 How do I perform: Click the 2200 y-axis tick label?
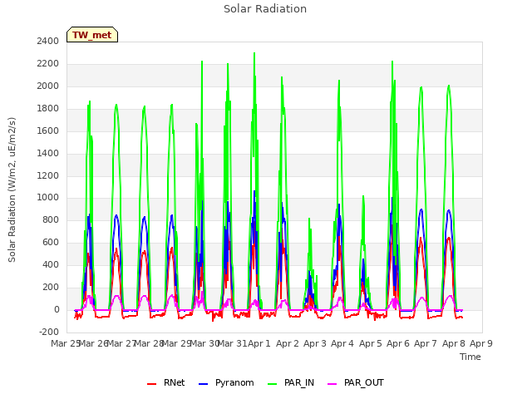pos(48,63)
